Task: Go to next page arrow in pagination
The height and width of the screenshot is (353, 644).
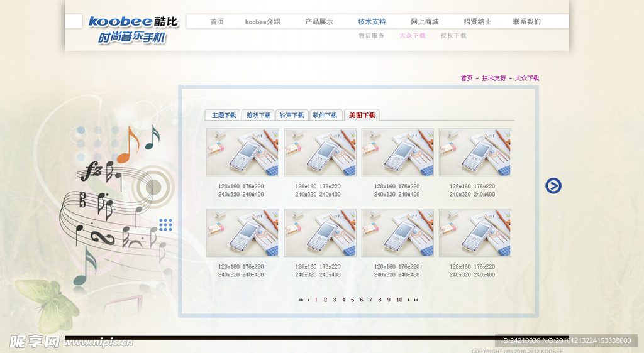Action: 409,300
